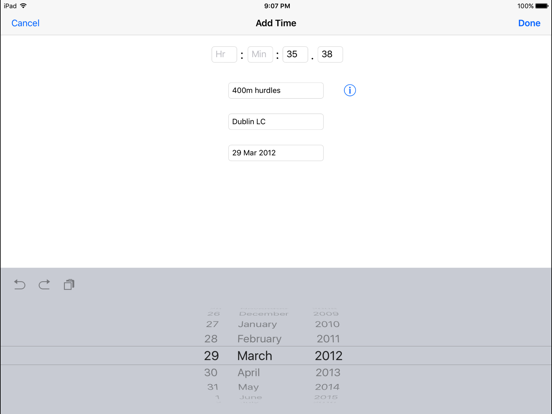Open the 29 Mar 2012 date field
The image size is (552, 414).
pyautogui.click(x=276, y=153)
